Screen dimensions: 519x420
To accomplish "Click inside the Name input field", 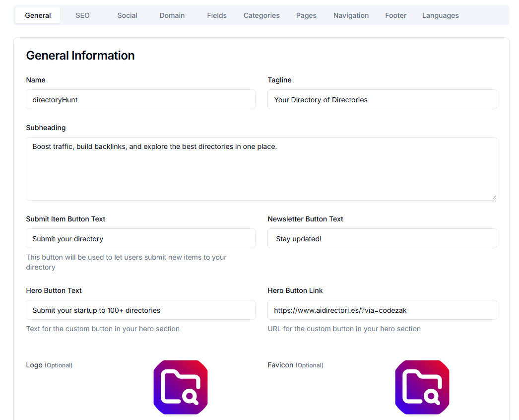I will click(x=140, y=99).
